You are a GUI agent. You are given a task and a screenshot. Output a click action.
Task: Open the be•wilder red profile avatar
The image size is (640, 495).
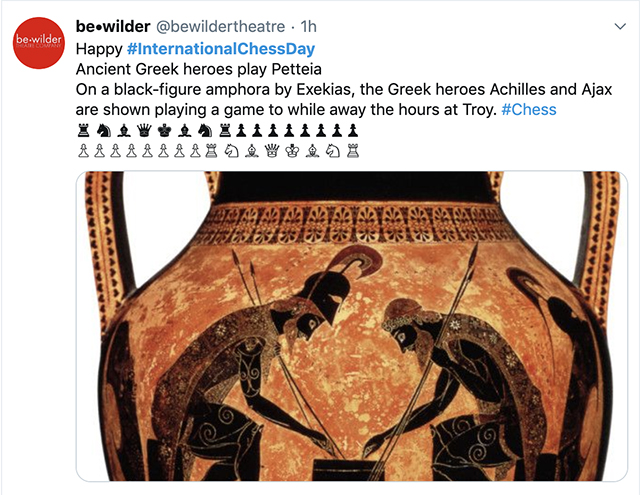(x=39, y=43)
